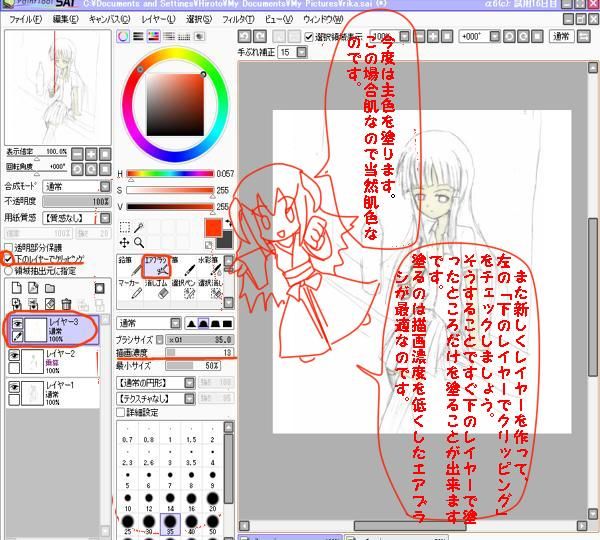Toggle the pencil mark box on レイヤー2
This screenshot has width=600, height=540.
pos(14,368)
